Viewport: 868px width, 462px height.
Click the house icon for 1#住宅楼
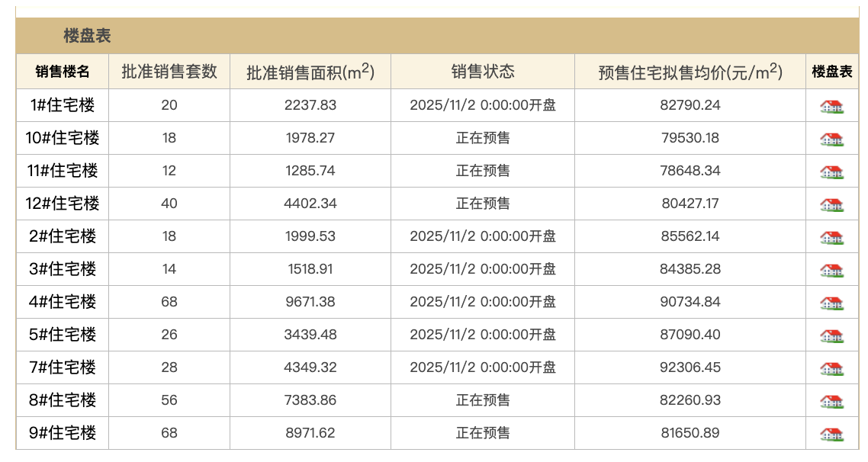tap(831, 107)
